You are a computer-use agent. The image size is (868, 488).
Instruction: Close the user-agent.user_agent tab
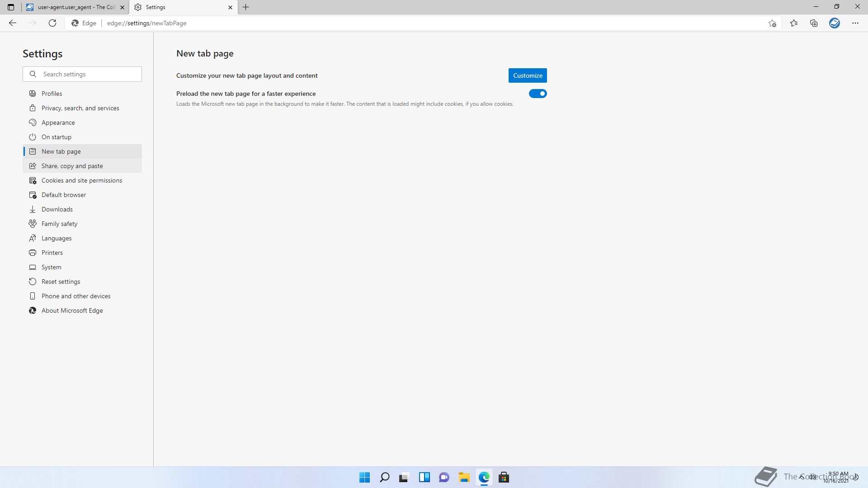[122, 7]
